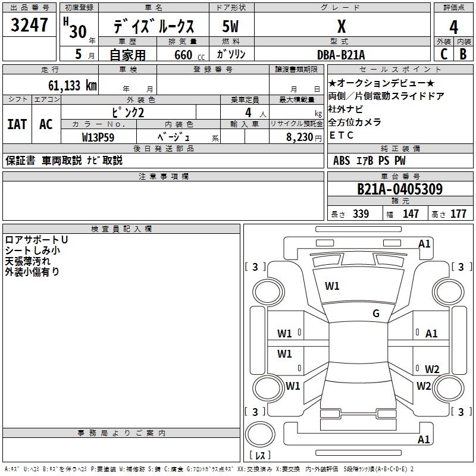The image size is (476, 476).
Task: Select the top-left [3] tire marker
Action: tap(255, 267)
